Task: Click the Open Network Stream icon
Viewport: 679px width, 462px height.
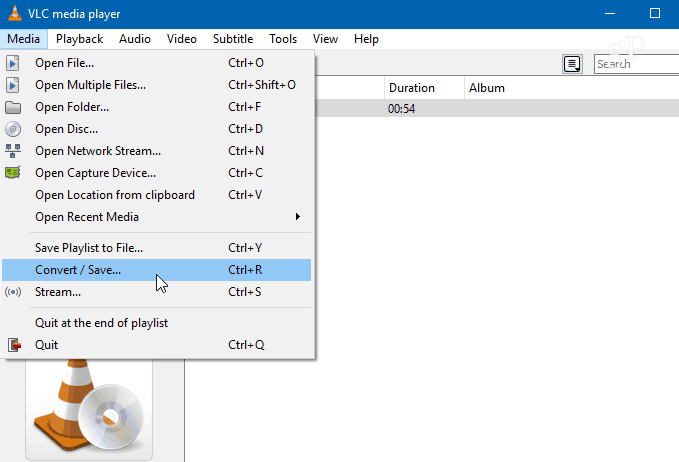Action: click(13, 151)
